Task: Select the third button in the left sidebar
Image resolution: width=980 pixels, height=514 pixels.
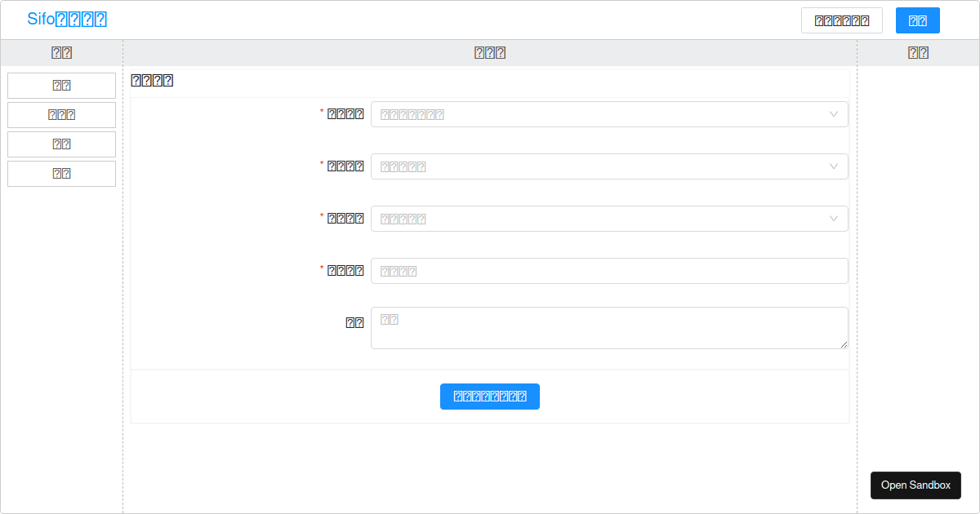Action: tap(61, 144)
